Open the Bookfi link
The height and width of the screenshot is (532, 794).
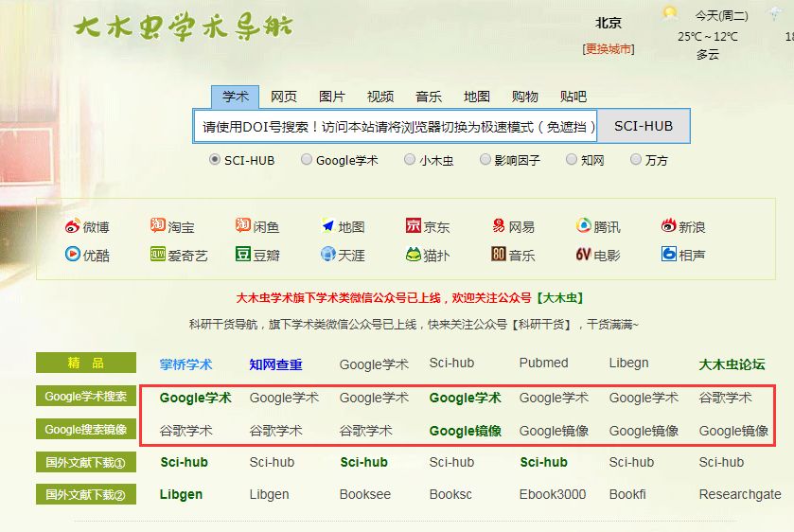pos(627,494)
